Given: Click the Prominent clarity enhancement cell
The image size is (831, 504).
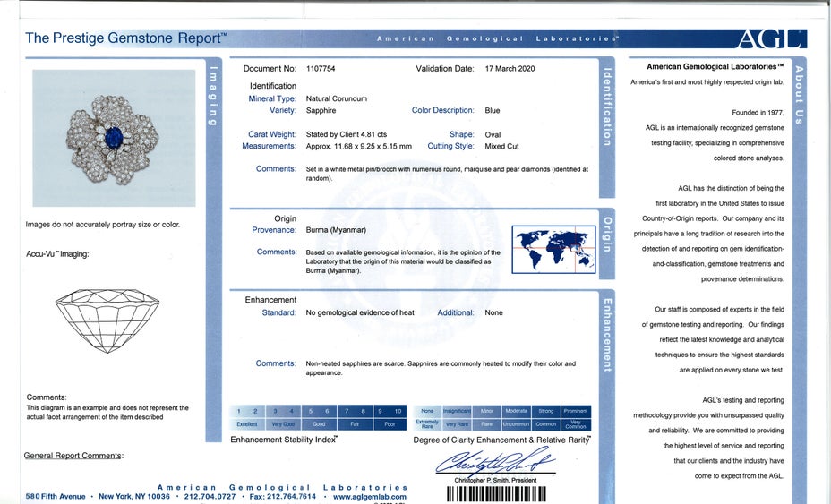Looking at the screenshot, I should point(576,411).
